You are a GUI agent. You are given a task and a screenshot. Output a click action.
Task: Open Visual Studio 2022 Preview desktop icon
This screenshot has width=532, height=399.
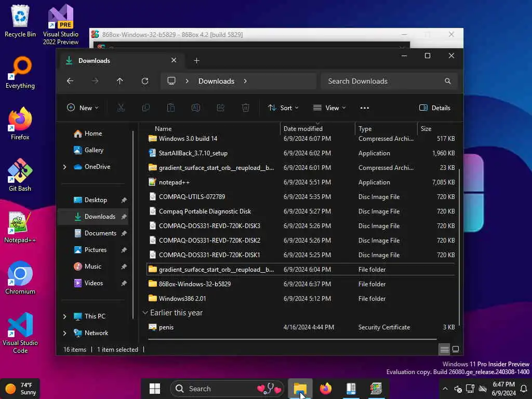pyautogui.click(x=61, y=24)
